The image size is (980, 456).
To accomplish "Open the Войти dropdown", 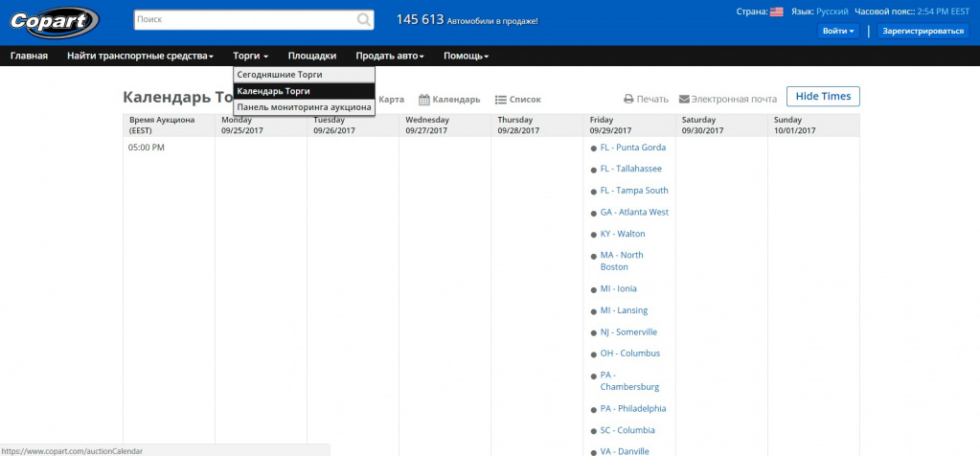I will [x=838, y=32].
